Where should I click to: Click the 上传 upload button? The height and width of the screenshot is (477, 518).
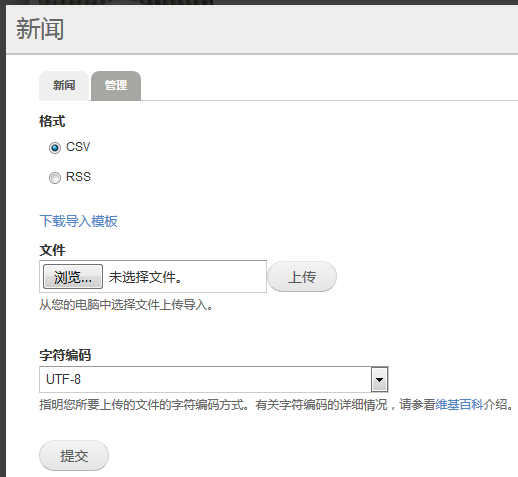pyautogui.click(x=302, y=277)
